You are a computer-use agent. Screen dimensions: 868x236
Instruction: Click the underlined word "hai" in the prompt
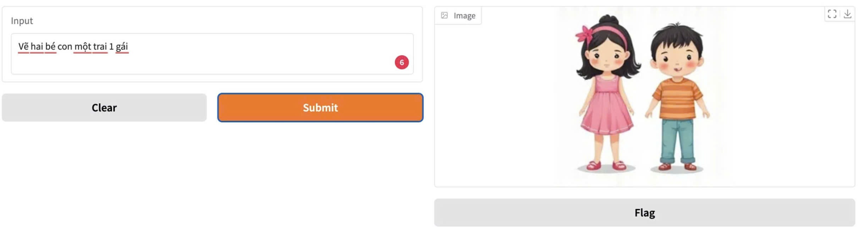[37, 46]
